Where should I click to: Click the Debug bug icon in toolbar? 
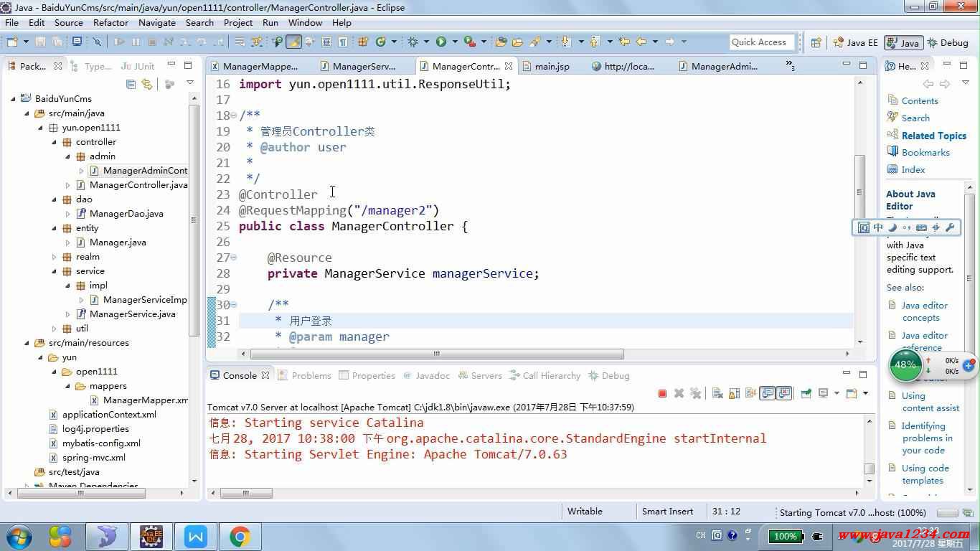point(413,42)
